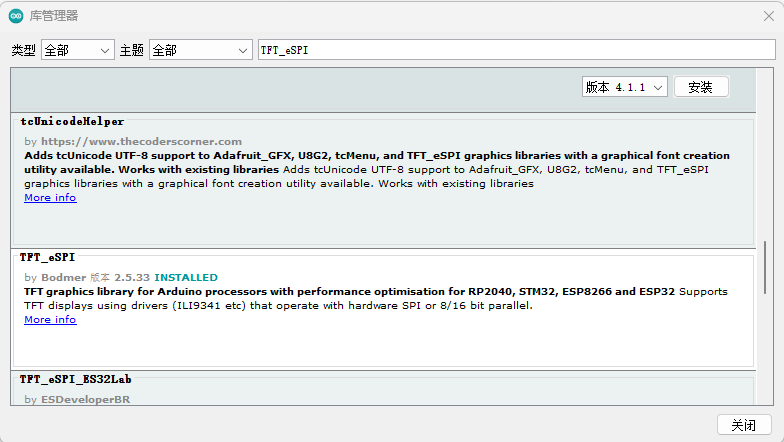The height and width of the screenshot is (442, 784).
Task: Click the 关闭 close button
Action: tap(744, 425)
